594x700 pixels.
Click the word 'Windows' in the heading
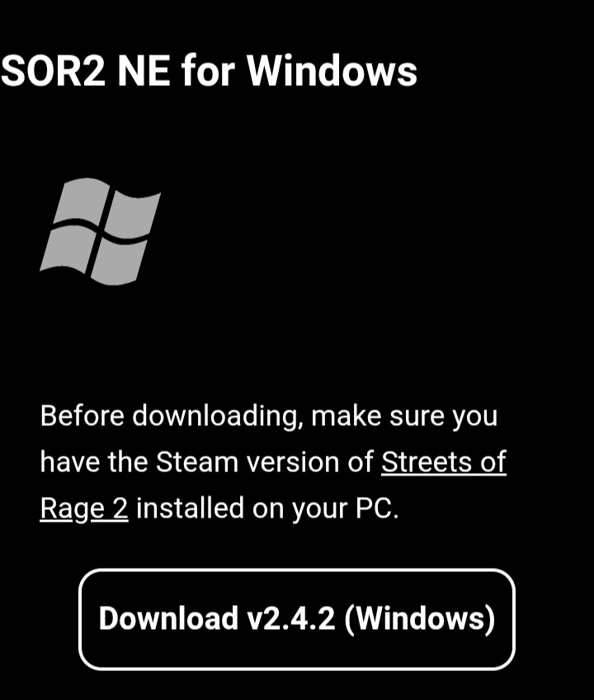click(332, 70)
